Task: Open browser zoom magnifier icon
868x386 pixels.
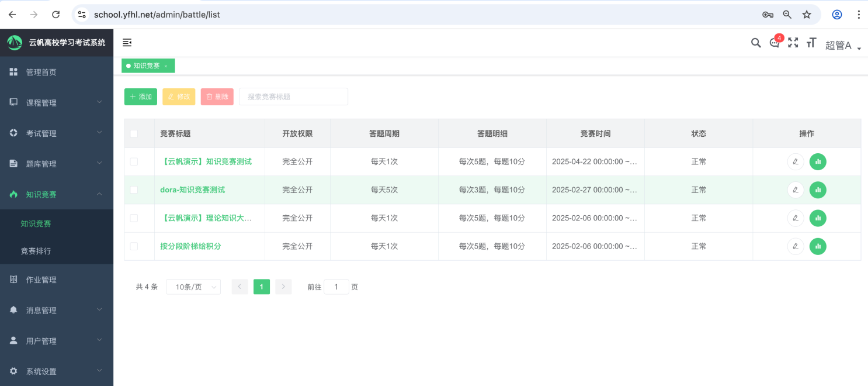Action: (x=787, y=15)
